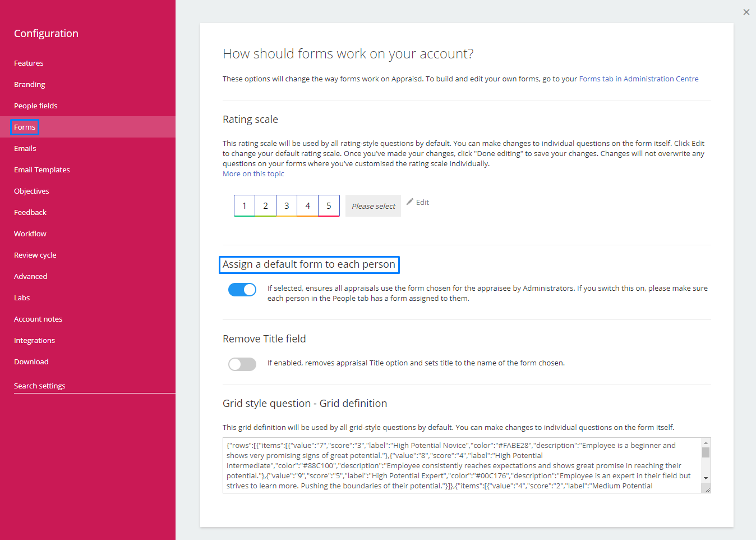Select rating scale value 1
Screen dimensions: 756x540
click(245, 205)
